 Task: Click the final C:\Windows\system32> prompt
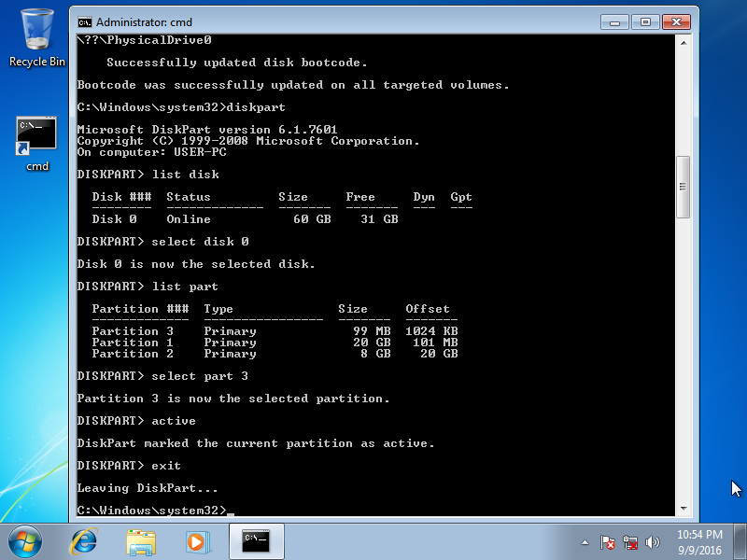(152, 510)
